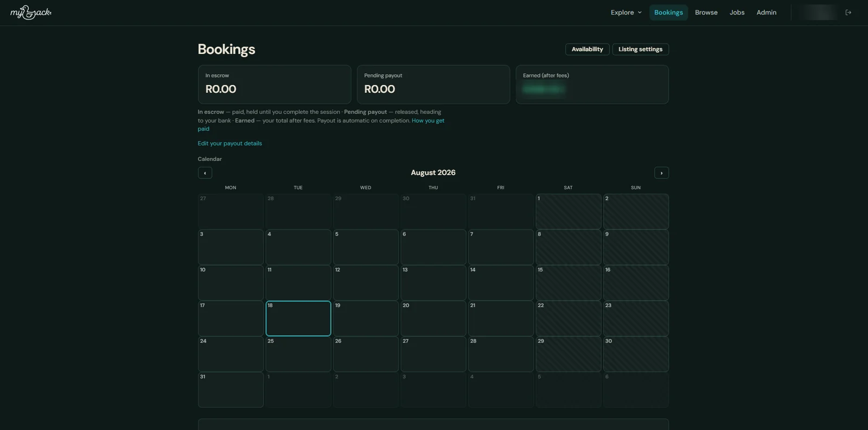The width and height of the screenshot is (868, 430).
Task: Click the Bookings page heading
Action: click(x=226, y=49)
